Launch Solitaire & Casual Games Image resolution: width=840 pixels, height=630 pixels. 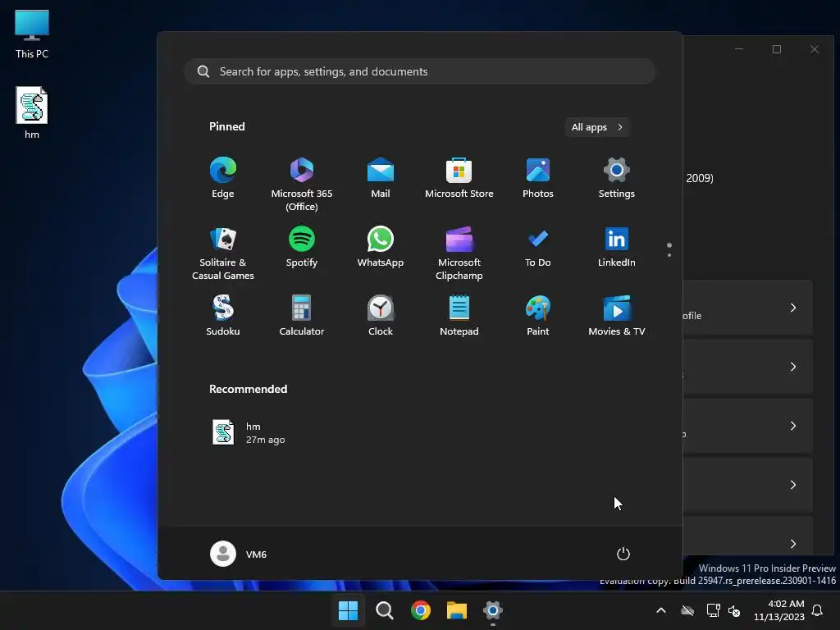[x=223, y=253]
